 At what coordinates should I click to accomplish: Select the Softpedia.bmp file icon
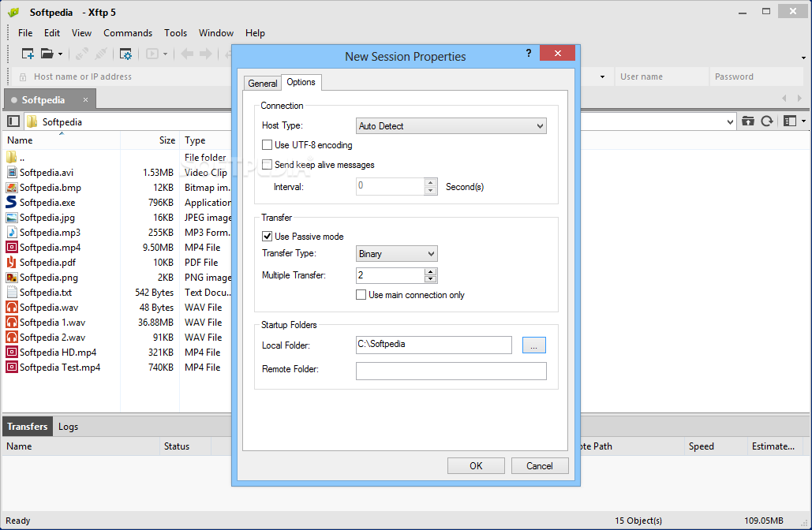[x=12, y=188]
